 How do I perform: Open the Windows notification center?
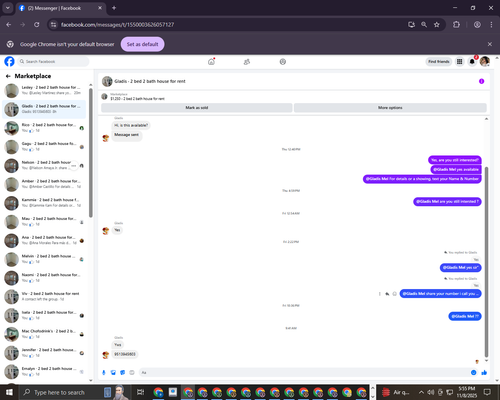[x=487, y=392]
